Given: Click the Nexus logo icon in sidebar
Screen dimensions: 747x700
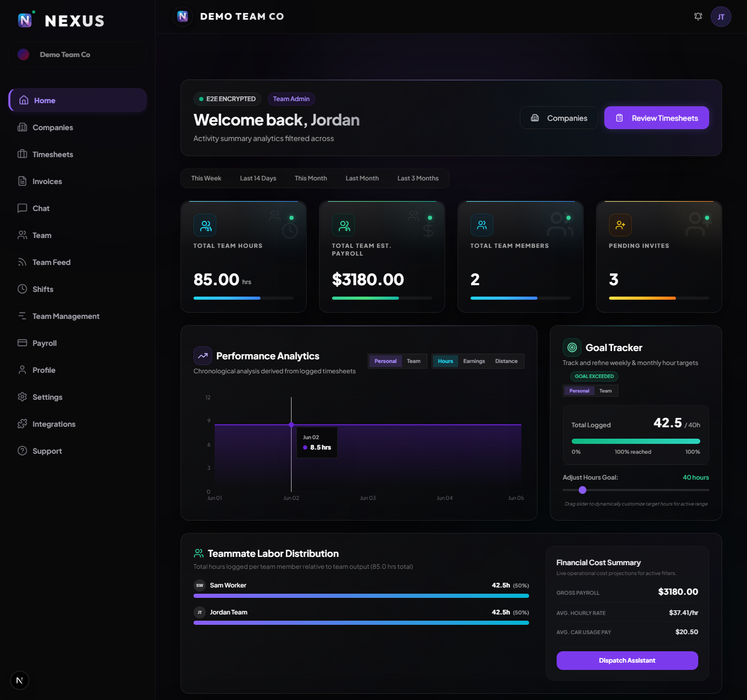Looking at the screenshot, I should [25, 20].
